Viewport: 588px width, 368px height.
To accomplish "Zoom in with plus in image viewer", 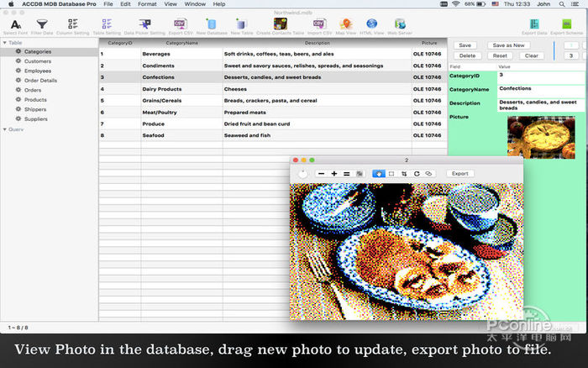I will (333, 174).
